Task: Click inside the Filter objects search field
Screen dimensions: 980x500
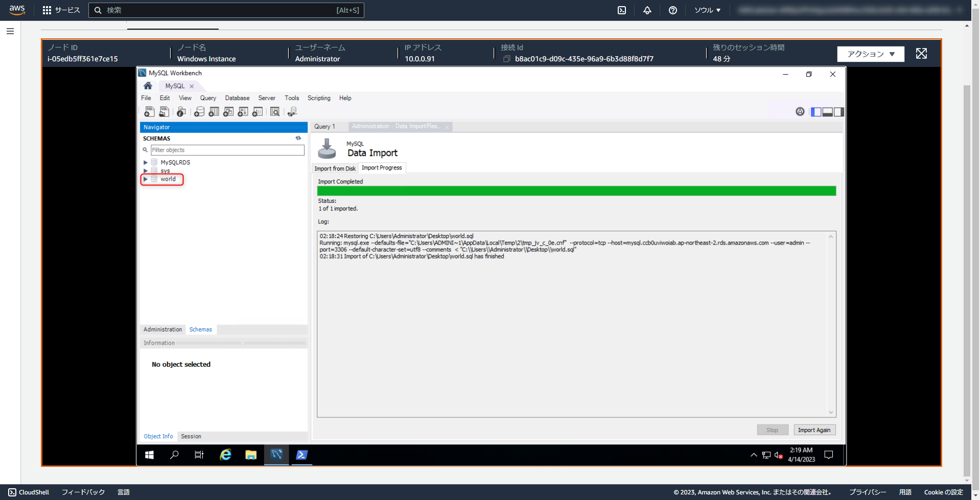Action: point(227,150)
